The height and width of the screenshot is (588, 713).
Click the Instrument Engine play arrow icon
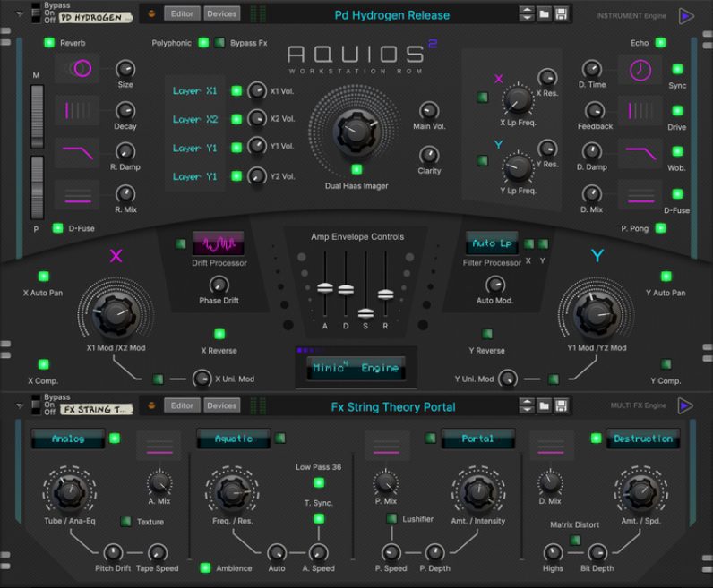[x=686, y=16]
